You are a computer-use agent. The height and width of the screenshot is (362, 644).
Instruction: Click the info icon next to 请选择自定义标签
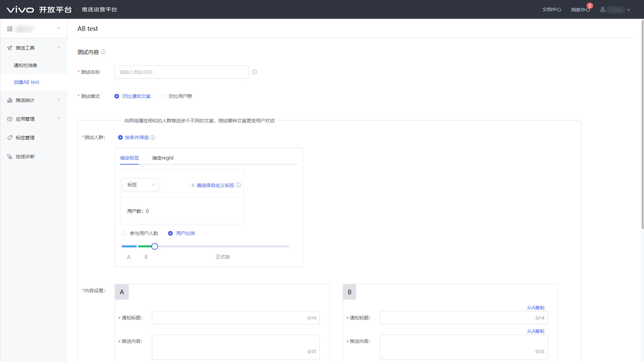238,185
